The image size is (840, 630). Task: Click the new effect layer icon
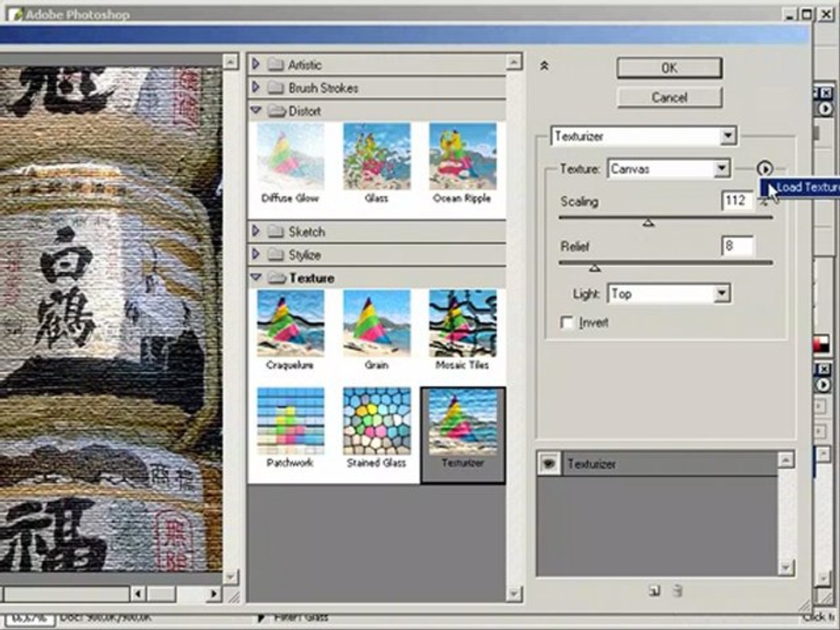[654, 591]
